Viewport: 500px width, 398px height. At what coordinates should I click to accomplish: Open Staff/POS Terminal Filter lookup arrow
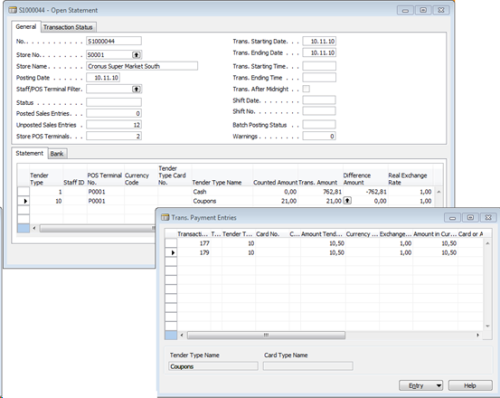tap(136, 89)
